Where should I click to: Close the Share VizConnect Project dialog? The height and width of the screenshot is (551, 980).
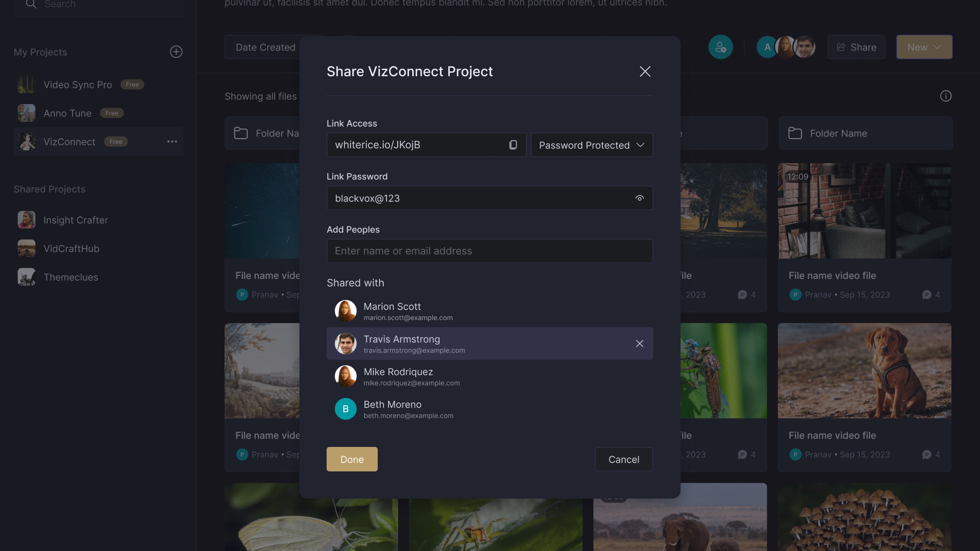click(x=645, y=72)
